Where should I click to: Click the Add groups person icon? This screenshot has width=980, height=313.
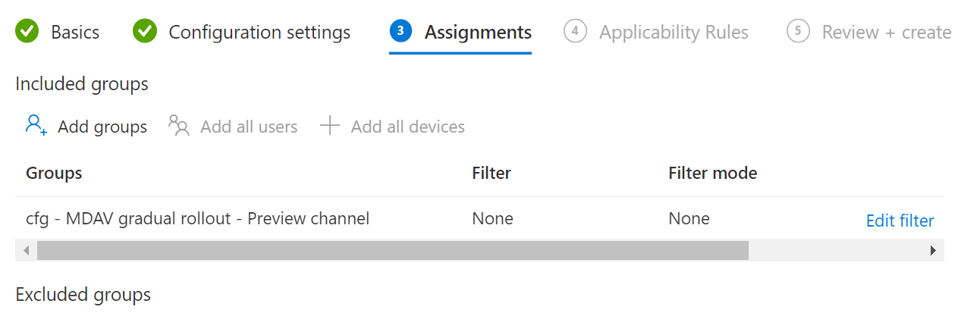[36, 125]
